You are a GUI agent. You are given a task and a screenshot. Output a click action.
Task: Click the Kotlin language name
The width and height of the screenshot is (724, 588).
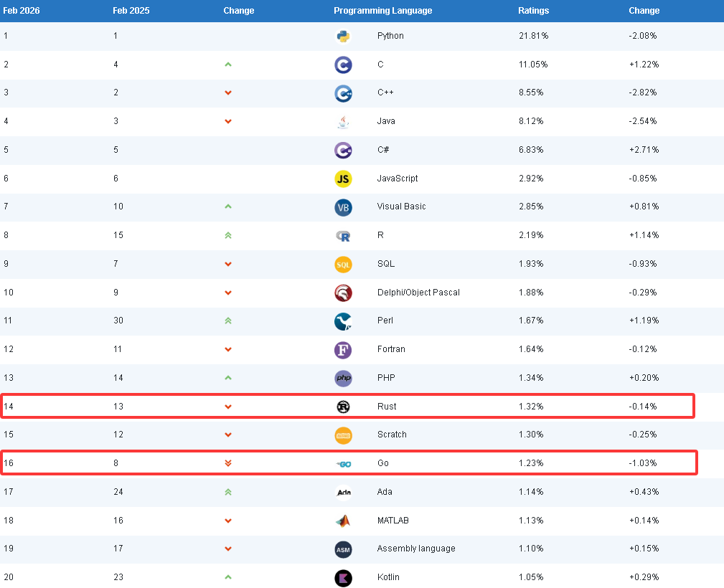[388, 577]
